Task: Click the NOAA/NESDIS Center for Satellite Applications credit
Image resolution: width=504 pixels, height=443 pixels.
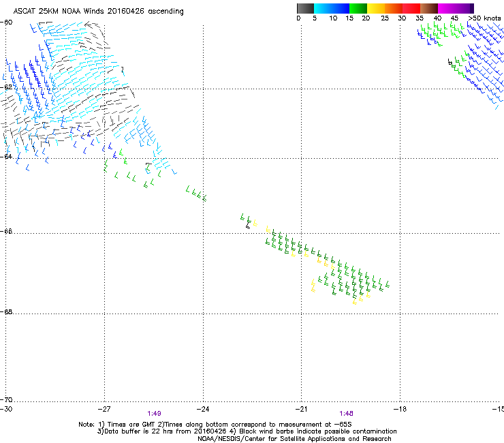Action: pos(294,439)
